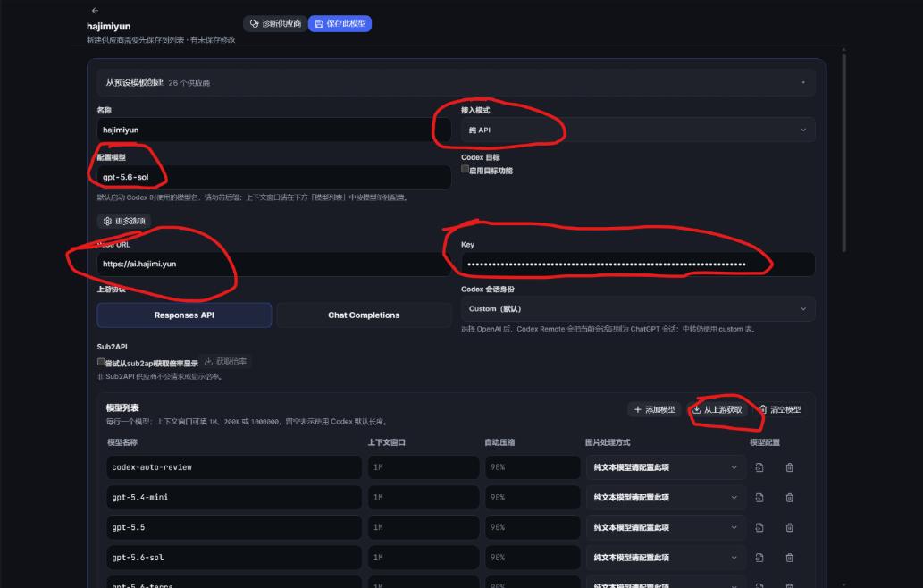
Task: Edit the gpt-5.5 model name field
Action: tap(234, 527)
